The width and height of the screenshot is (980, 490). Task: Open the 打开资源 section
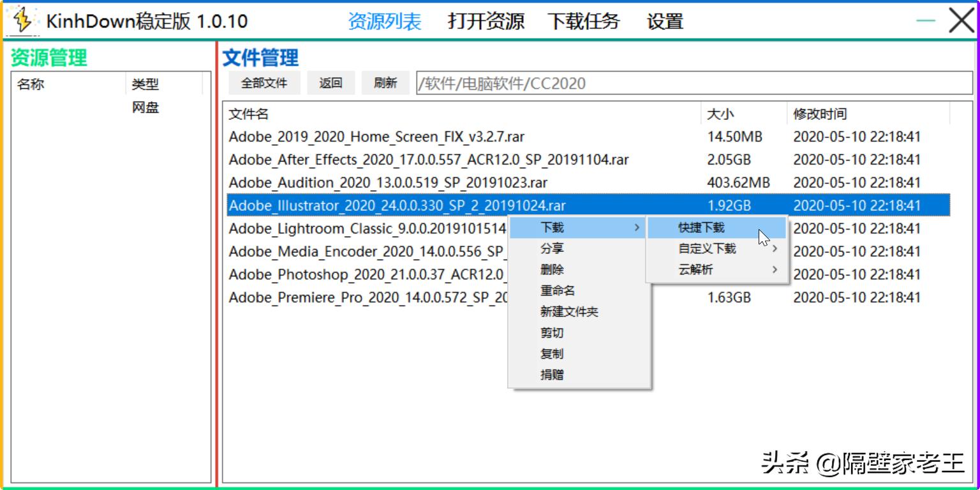486,21
